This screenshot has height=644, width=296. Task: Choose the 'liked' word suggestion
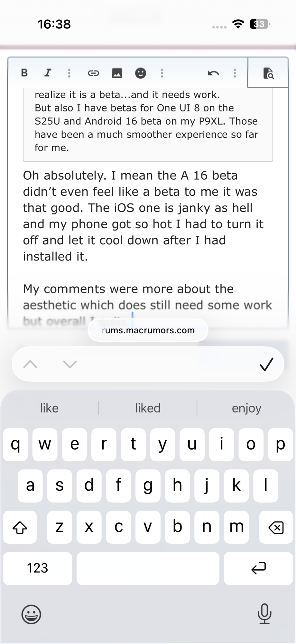point(148,408)
